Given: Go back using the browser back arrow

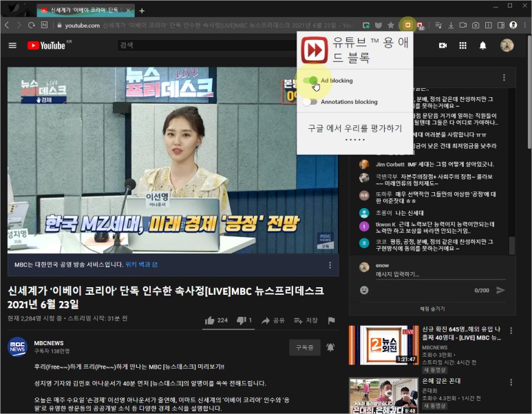Looking at the screenshot, I should (7, 25).
